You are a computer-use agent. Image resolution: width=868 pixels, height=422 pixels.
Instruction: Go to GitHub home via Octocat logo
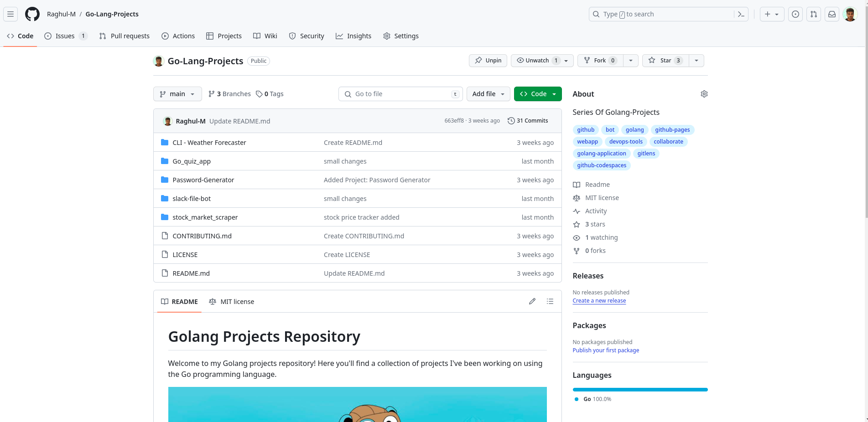(32, 14)
